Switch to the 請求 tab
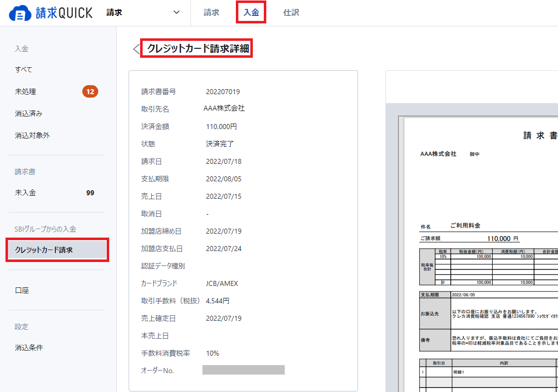 click(210, 12)
